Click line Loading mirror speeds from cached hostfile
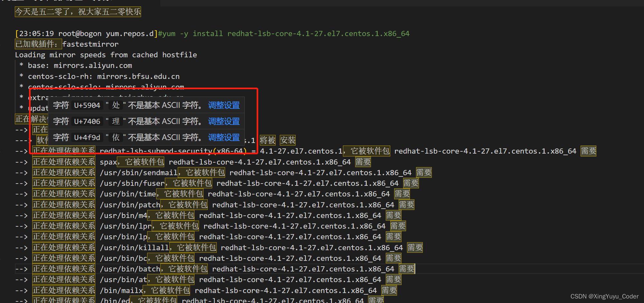 (106, 55)
